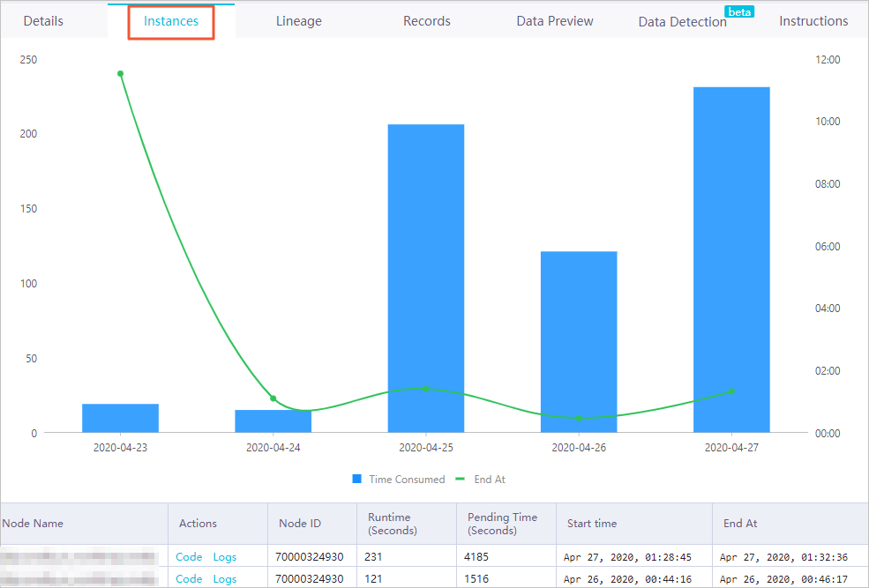
Task: Click the 2020-04-27 bar in the chart
Action: 731,260
